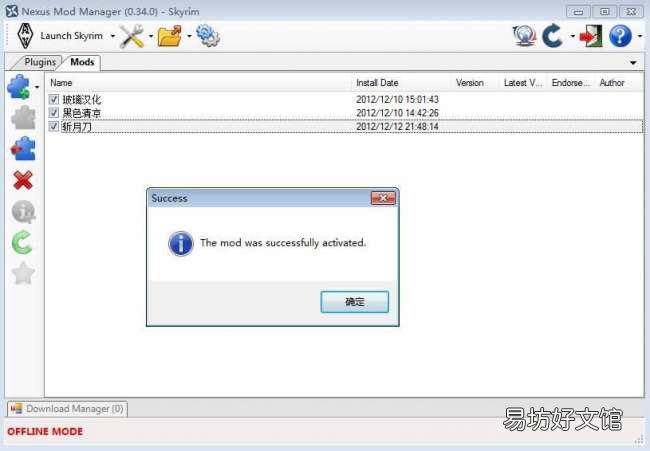
Task: Click the blue puzzle add mod icon
Action: click(x=19, y=87)
